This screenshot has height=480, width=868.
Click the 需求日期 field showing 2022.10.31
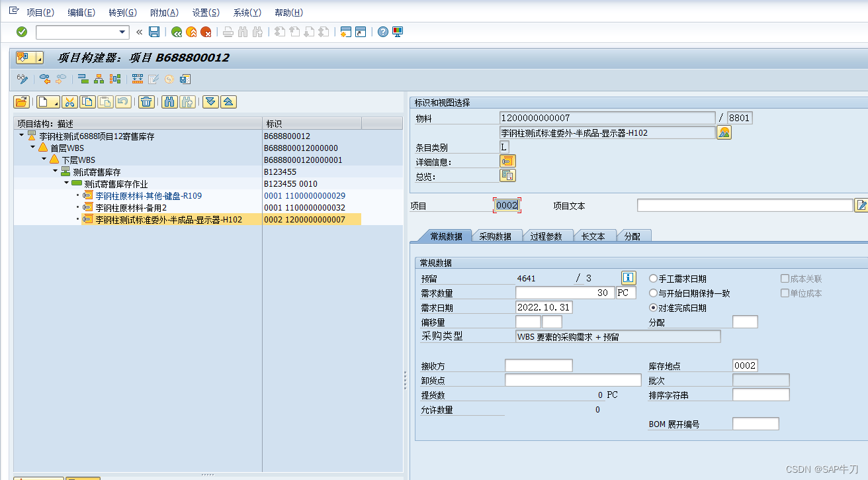tap(544, 307)
